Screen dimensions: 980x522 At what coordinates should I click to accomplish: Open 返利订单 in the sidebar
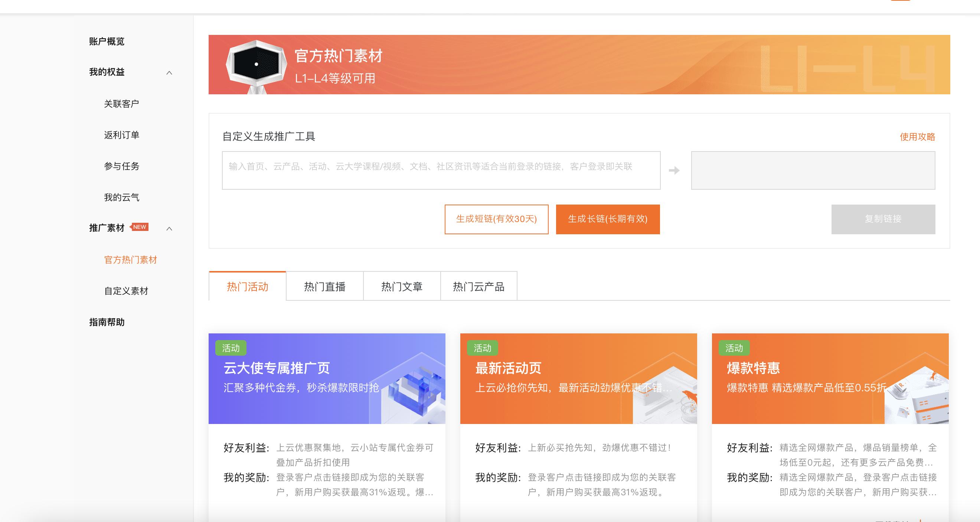[122, 135]
